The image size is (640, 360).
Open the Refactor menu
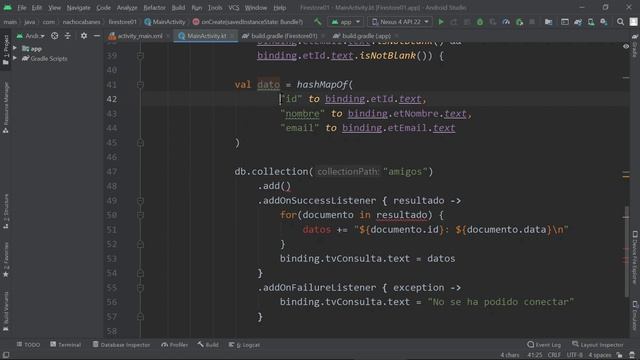pos(154,8)
